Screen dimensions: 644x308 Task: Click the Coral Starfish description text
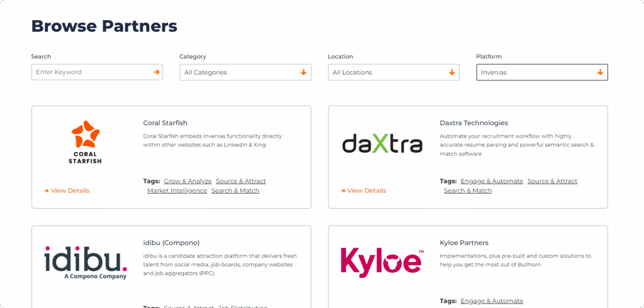(212, 140)
